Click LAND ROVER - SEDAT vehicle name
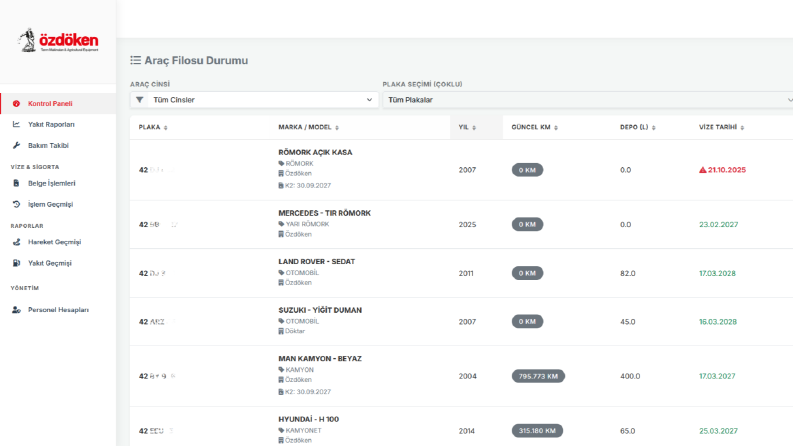 317,261
